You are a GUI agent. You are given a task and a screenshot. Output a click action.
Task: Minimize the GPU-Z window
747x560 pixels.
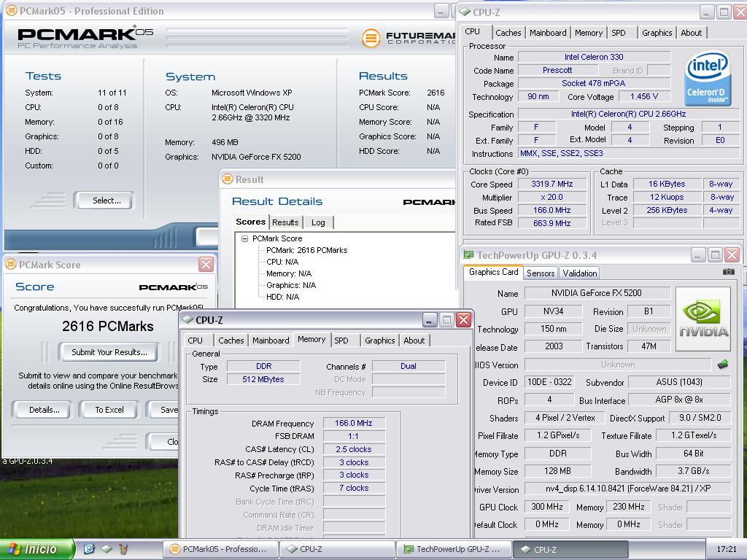pyautogui.click(x=698, y=254)
